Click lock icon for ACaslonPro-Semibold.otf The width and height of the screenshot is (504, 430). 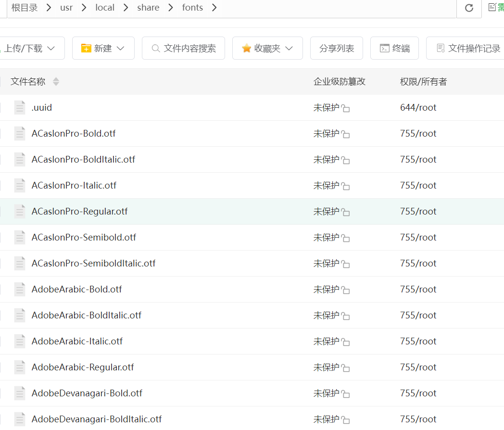coord(345,238)
